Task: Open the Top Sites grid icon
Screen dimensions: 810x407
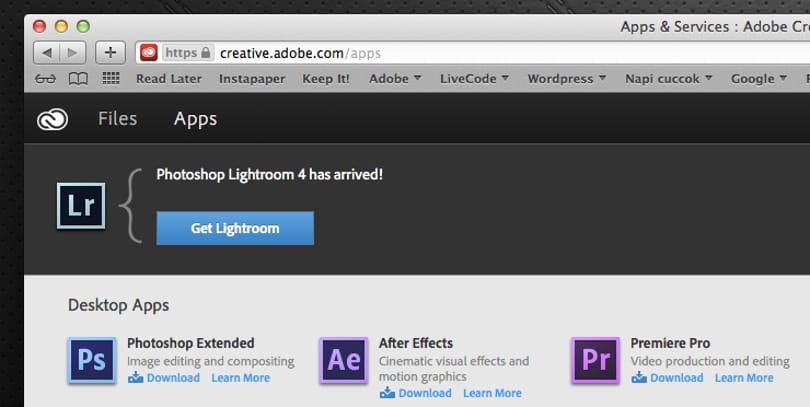Action: [111, 79]
